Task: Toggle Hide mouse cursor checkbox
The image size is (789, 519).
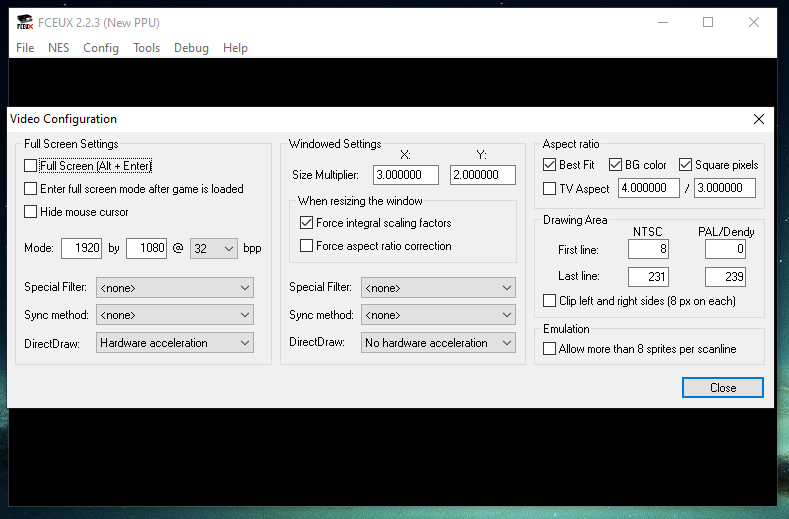Action: tap(31, 212)
